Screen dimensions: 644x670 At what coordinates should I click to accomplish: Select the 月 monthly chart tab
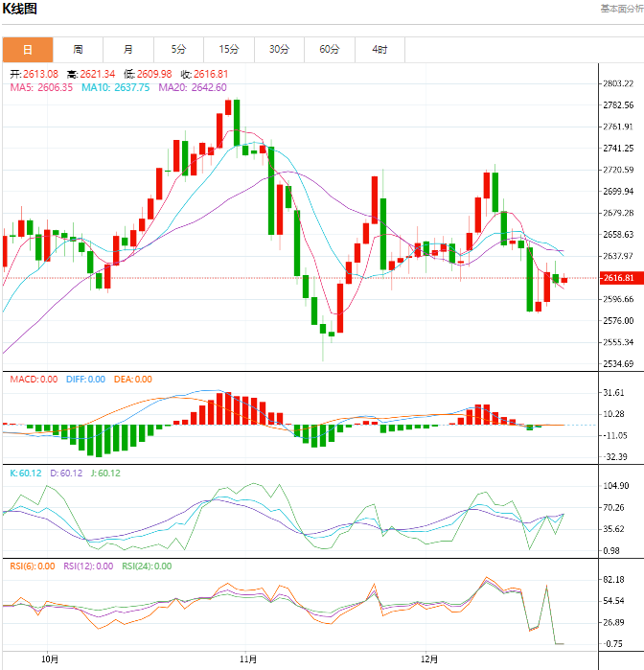point(128,50)
